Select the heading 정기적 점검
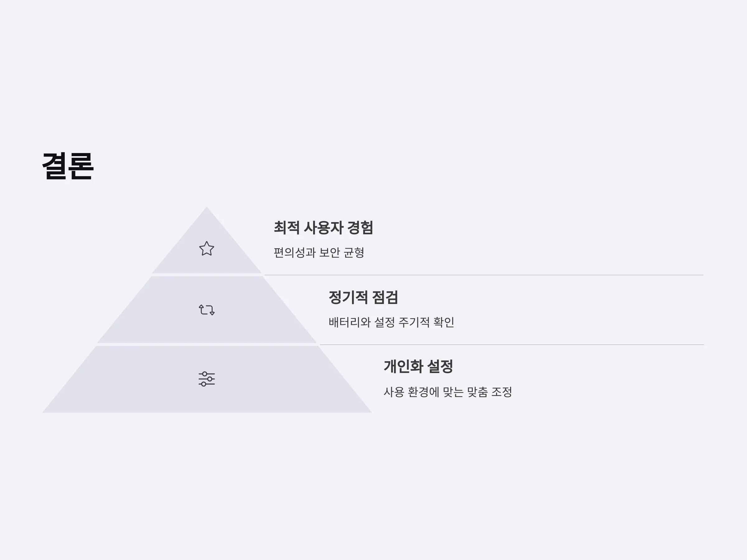 point(363,297)
